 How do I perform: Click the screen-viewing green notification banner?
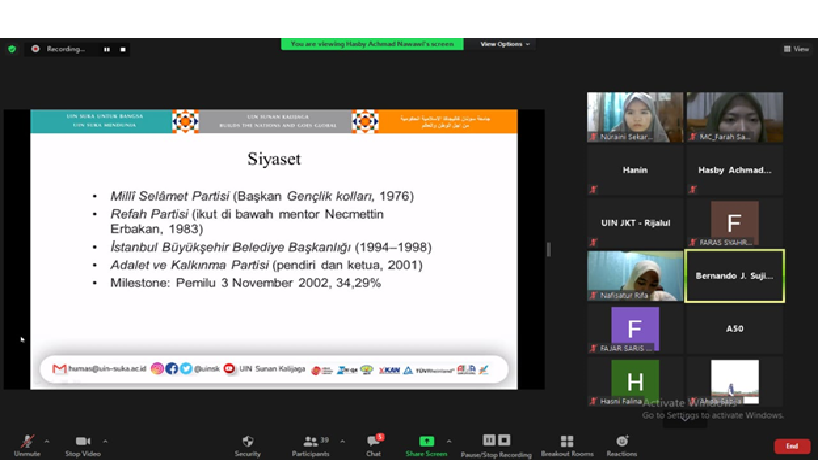pyautogui.click(x=372, y=44)
